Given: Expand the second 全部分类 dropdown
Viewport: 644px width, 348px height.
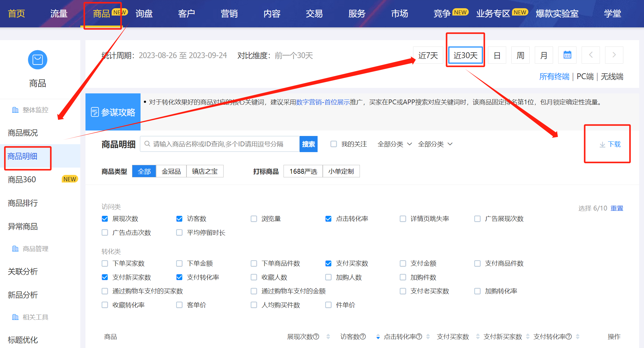Looking at the screenshot, I should (435, 144).
